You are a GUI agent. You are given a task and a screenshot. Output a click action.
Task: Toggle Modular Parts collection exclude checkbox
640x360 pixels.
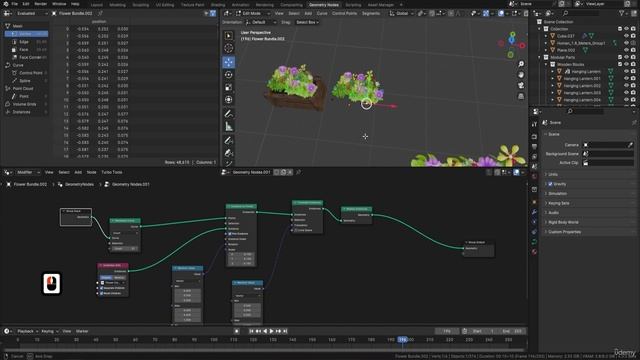[x=620, y=57]
